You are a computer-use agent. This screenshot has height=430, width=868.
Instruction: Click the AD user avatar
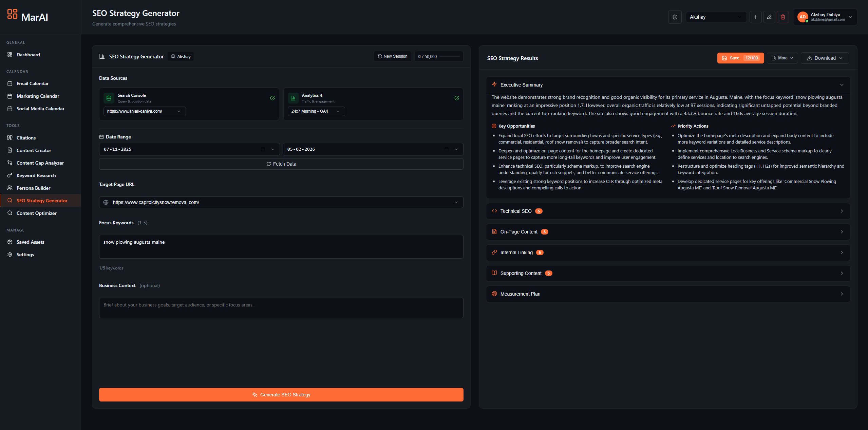tap(802, 17)
